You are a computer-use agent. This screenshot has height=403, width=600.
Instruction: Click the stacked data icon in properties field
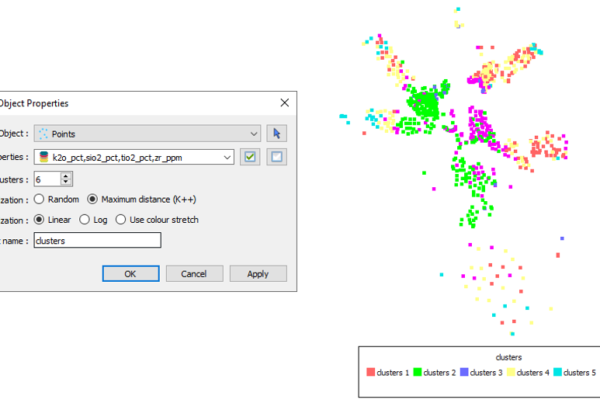[x=43, y=156]
